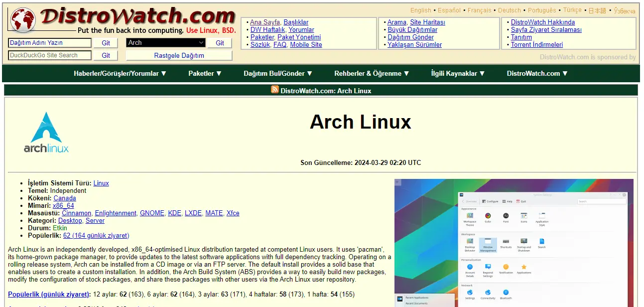644x307 pixels.
Task: Expand the Rehberler & Öğrenme menu
Action: click(372, 73)
